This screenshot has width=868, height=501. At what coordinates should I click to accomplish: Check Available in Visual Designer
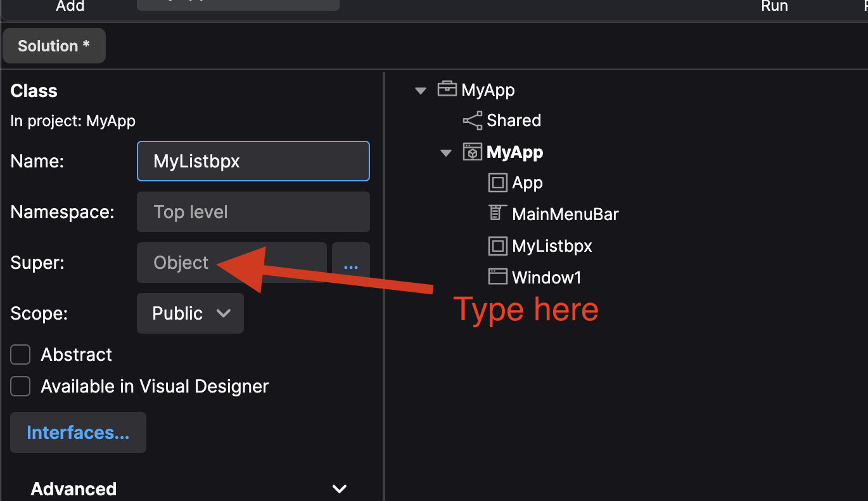pyautogui.click(x=20, y=386)
